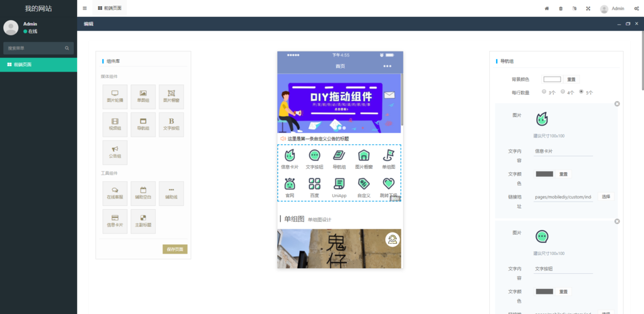Tap the 导航组 icon in phone preview
The image size is (644, 314).
pyautogui.click(x=339, y=155)
